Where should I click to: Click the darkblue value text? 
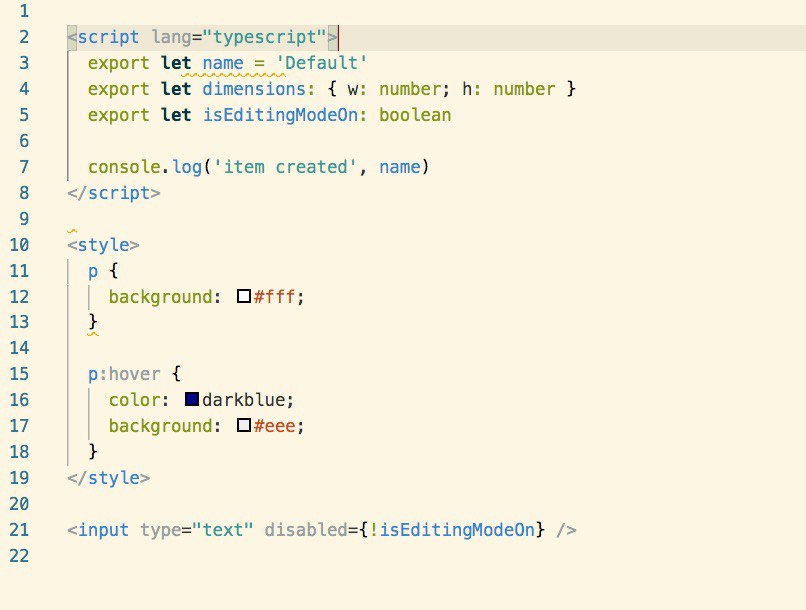(243, 400)
